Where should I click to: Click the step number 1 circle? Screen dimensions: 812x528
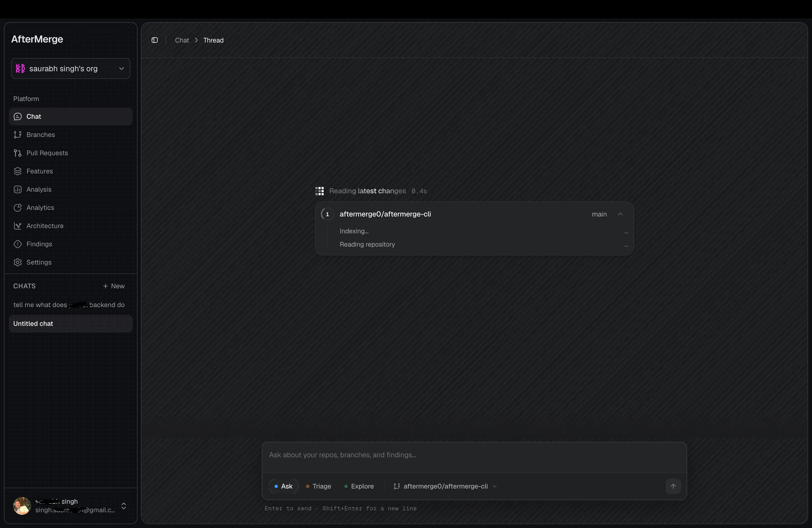[327, 214]
